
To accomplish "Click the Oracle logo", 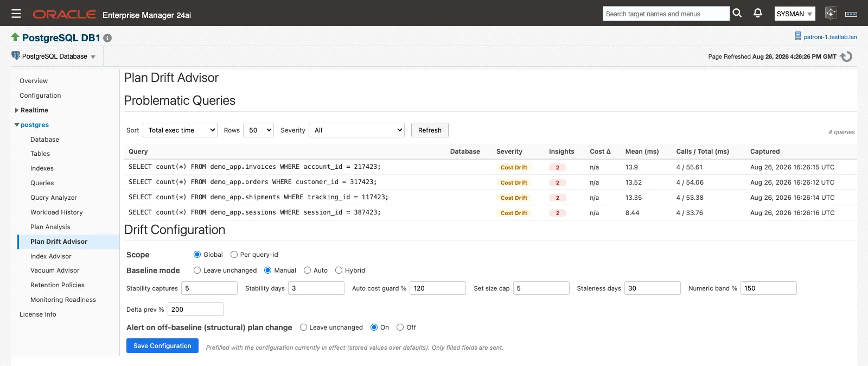I will pos(64,15).
